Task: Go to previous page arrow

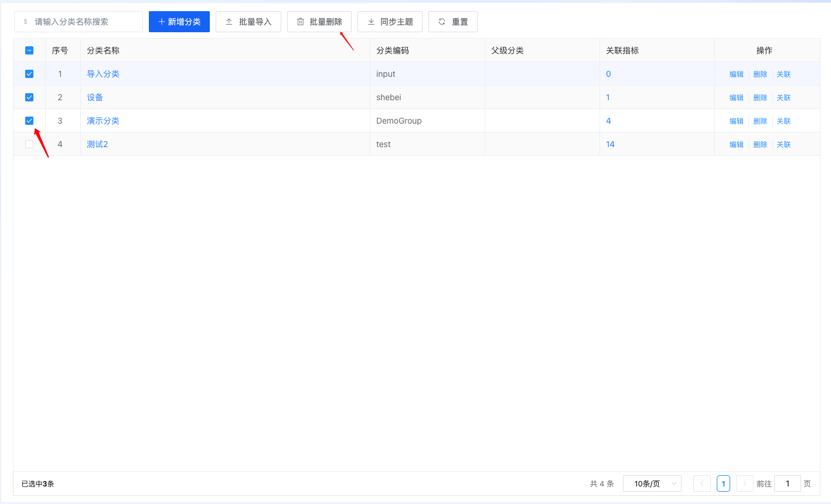Action: (701, 483)
